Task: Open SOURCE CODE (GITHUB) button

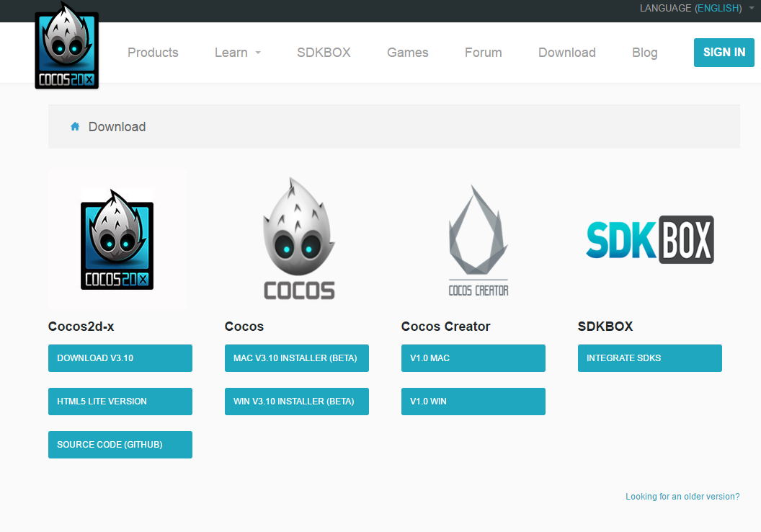Action: [120, 445]
